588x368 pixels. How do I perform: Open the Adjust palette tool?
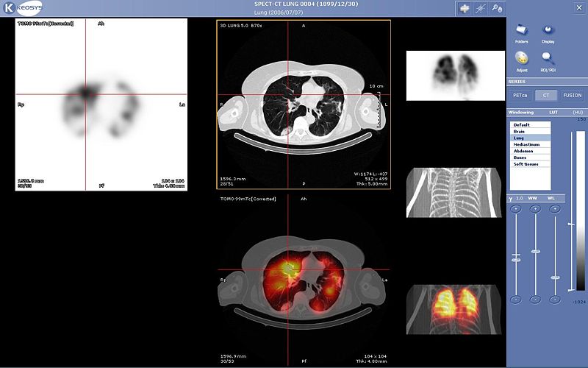coord(522,61)
